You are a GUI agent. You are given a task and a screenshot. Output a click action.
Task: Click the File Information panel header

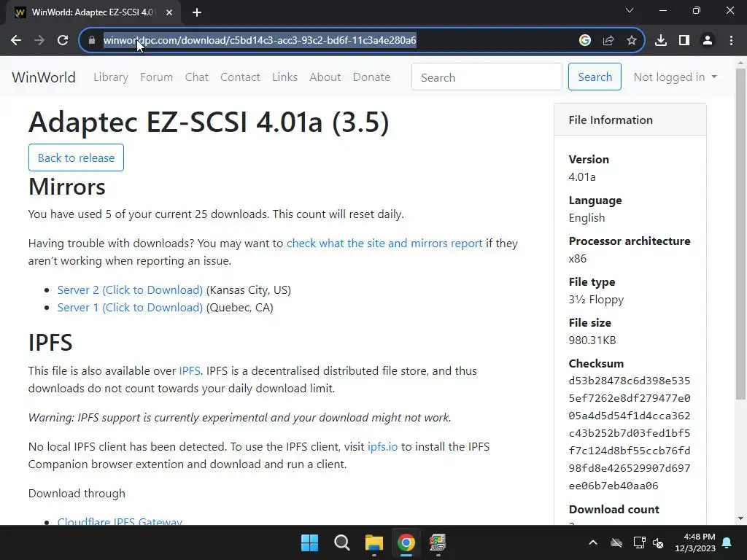pos(630,120)
